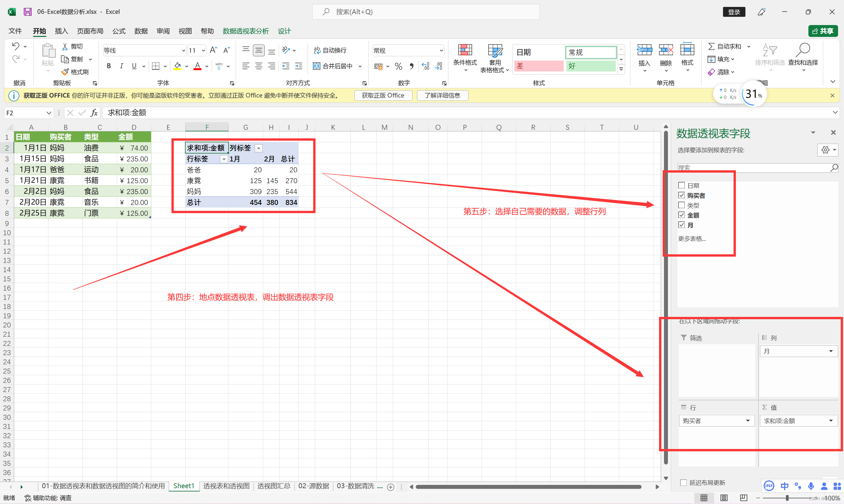Click the percent style icon
Image resolution: width=844 pixels, height=504 pixels.
click(x=398, y=66)
